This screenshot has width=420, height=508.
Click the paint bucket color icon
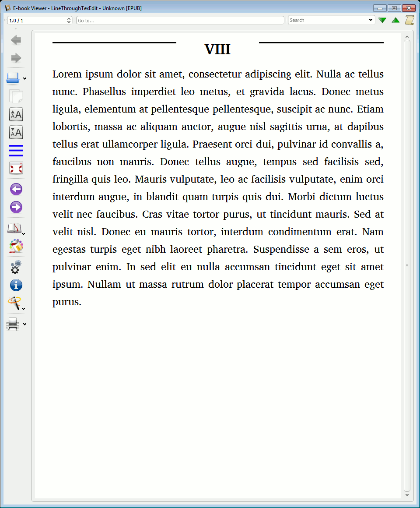[x=16, y=247]
